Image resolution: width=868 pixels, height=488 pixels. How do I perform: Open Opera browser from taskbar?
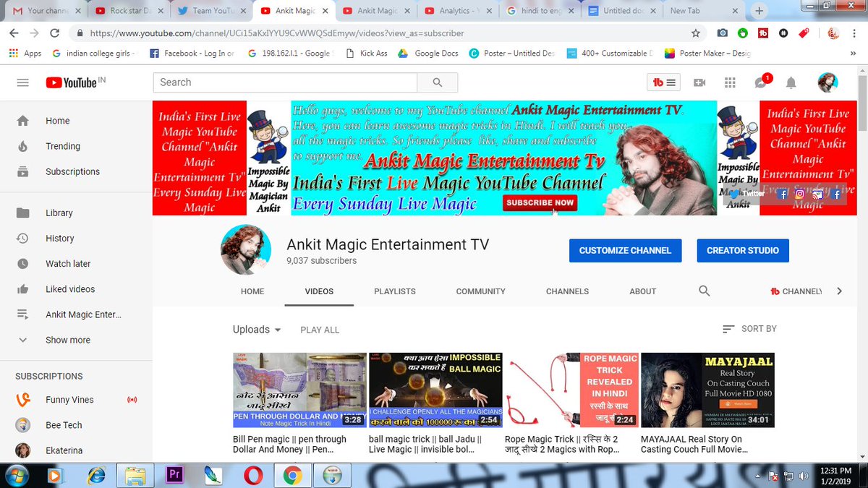click(253, 475)
